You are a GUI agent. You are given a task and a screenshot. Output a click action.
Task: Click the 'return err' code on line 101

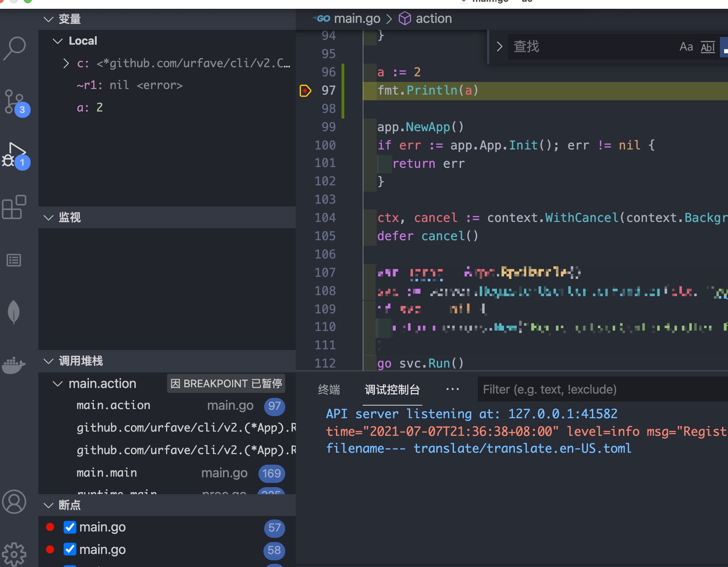(428, 164)
